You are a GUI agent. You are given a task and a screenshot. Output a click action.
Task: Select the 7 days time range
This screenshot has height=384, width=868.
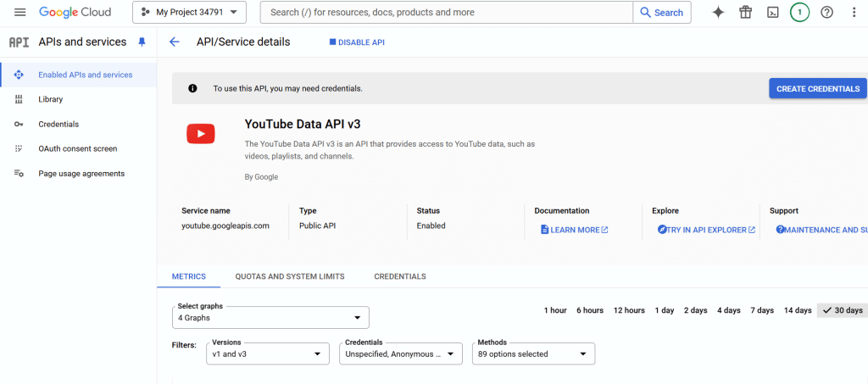tap(762, 310)
